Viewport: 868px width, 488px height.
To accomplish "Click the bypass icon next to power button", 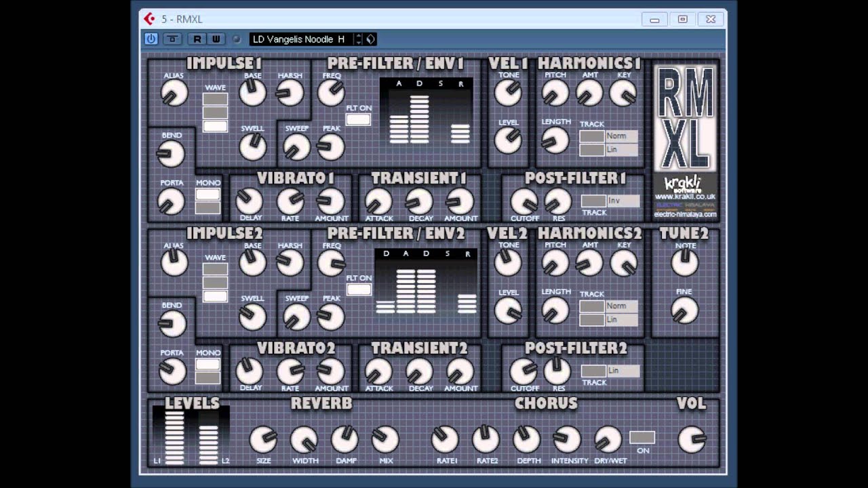I will (x=172, y=39).
